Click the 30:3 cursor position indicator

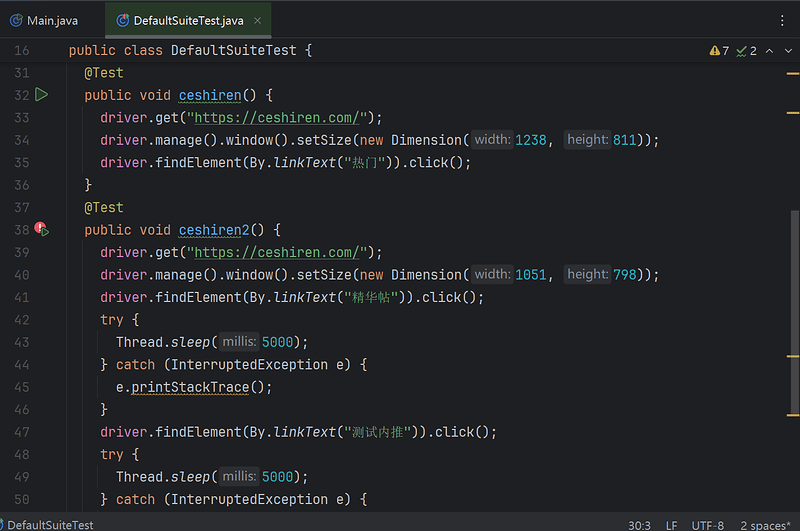click(x=640, y=524)
